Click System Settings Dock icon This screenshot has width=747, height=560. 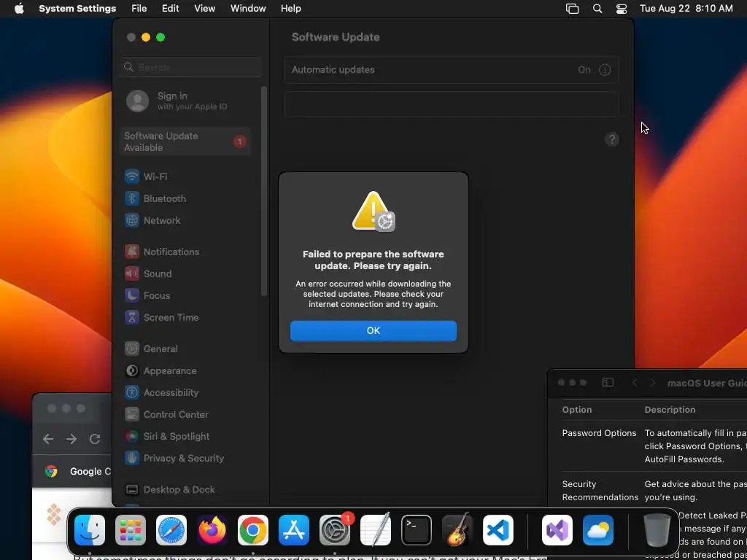[335, 530]
